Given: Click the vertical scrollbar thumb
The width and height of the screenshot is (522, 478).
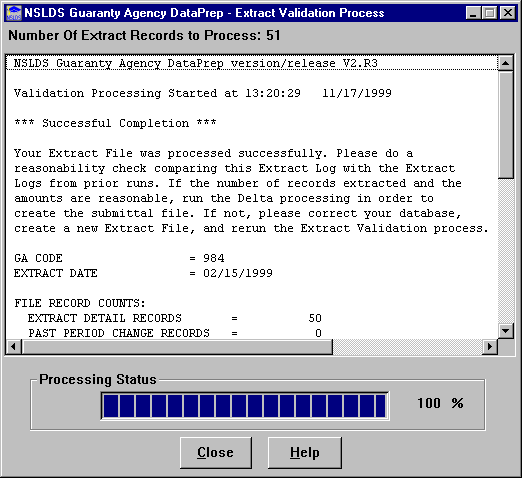Looking at the screenshot, I should tap(506, 125).
